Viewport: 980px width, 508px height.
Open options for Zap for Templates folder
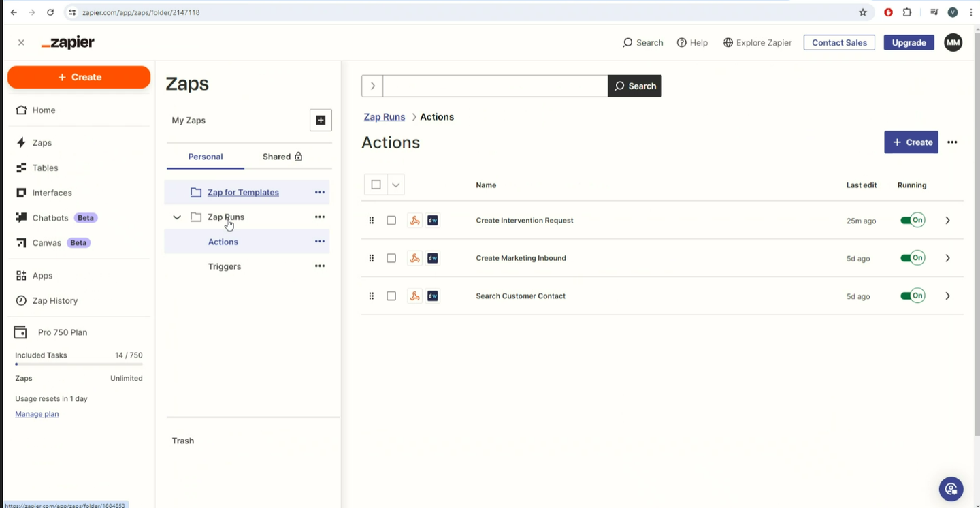pos(319,192)
